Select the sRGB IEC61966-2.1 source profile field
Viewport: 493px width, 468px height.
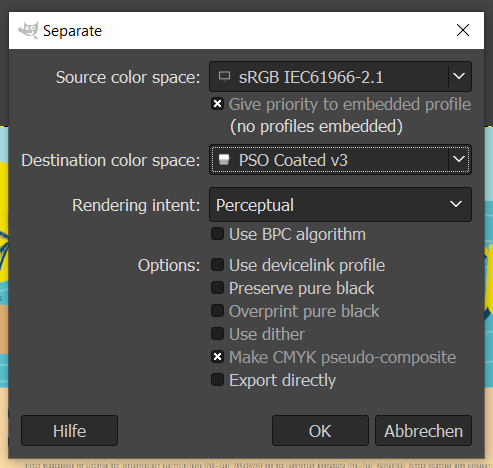tap(340, 76)
